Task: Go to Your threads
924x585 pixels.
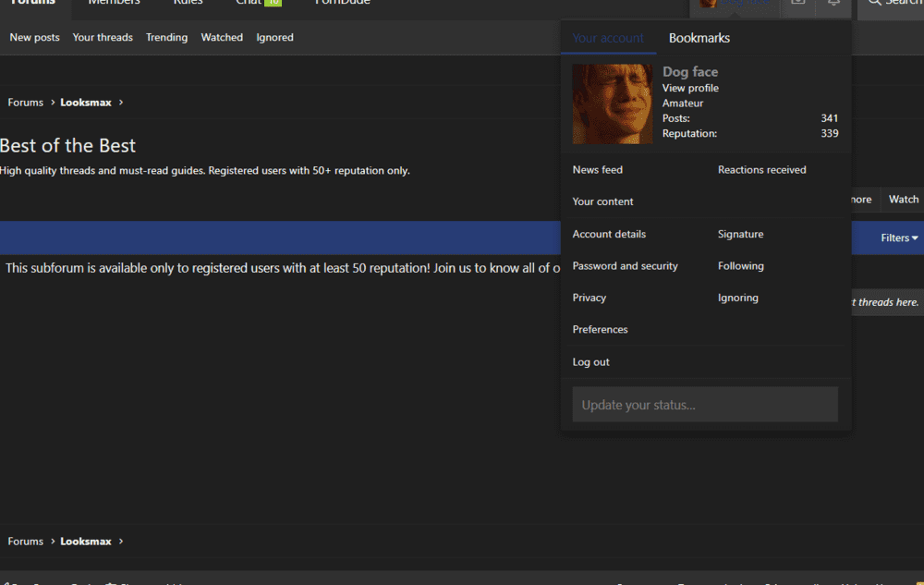Action: click(x=103, y=37)
